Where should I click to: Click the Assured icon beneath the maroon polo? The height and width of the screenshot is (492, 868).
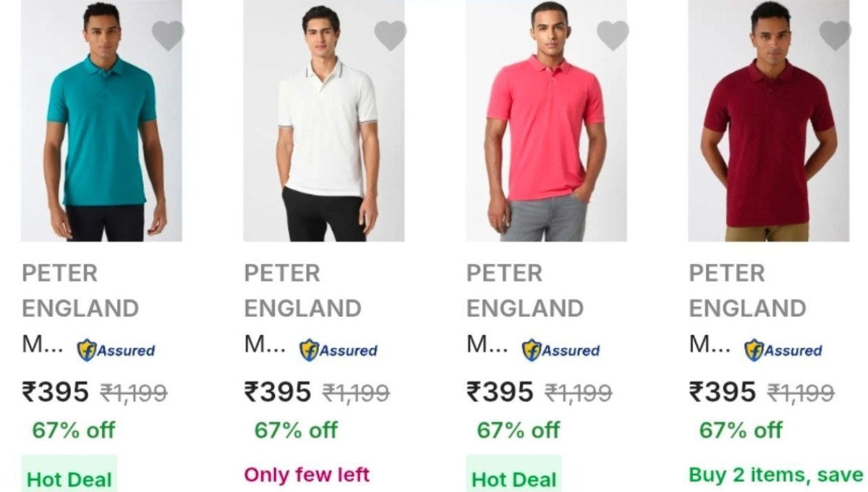pyautogui.click(x=786, y=349)
